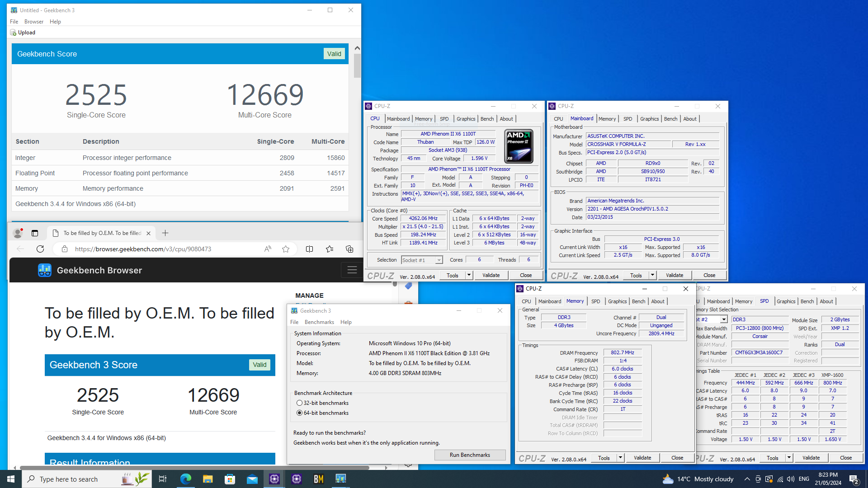868x488 pixels.
Task: Switch to Geekbench taskbar icon
Action: [x=341, y=479]
